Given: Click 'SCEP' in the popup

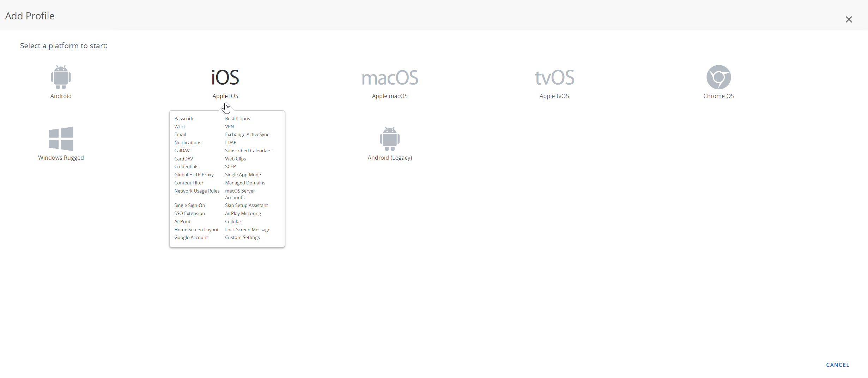Looking at the screenshot, I should tap(230, 166).
